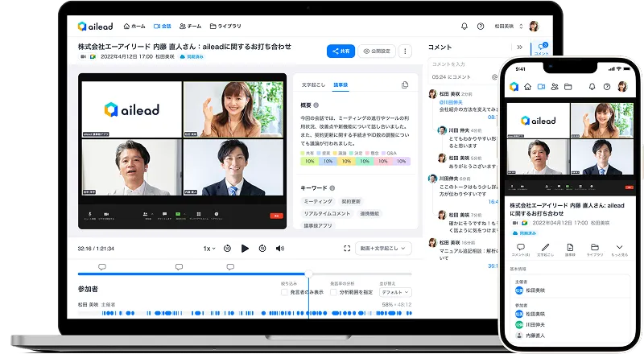Open ホーム in the laptop navigation bar
Image resolution: width=644 pixels, height=354 pixels.
(x=134, y=26)
